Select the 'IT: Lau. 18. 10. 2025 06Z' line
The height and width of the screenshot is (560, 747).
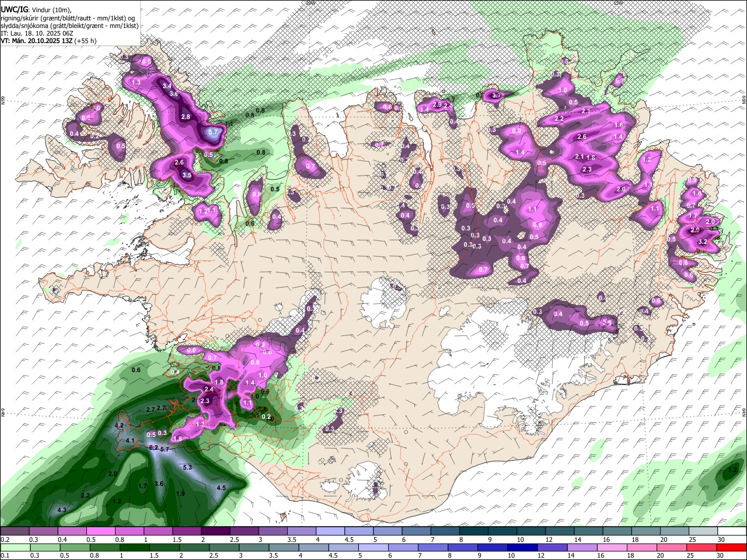tap(37, 33)
